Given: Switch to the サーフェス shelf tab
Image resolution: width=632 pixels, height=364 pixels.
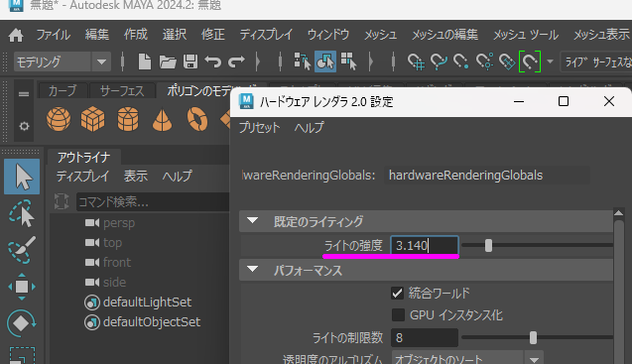Looking at the screenshot, I should point(122,91).
